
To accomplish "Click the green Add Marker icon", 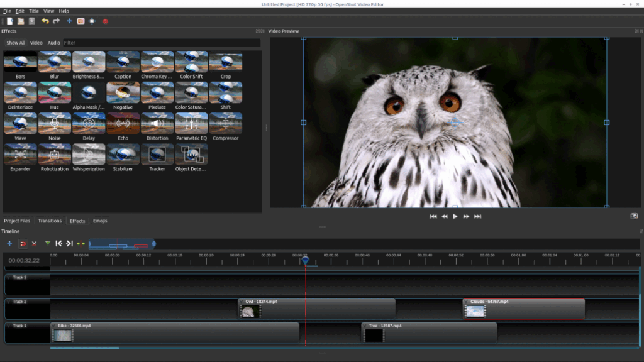I will (47, 243).
